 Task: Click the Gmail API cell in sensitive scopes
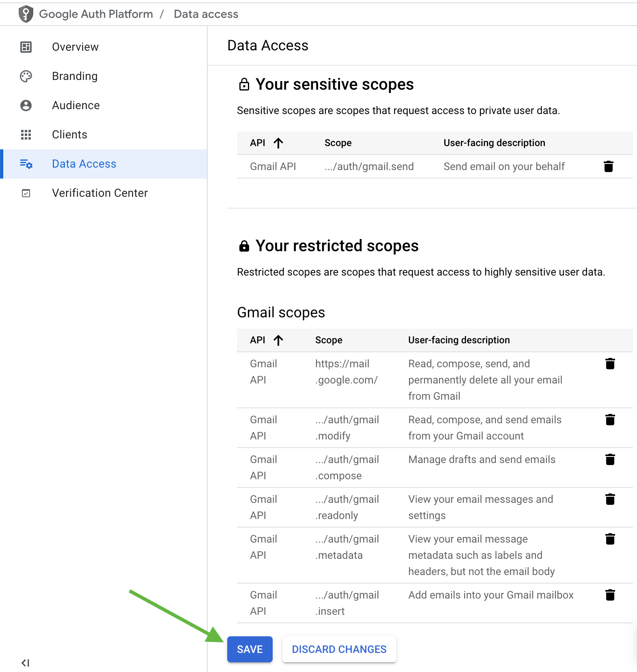click(273, 166)
